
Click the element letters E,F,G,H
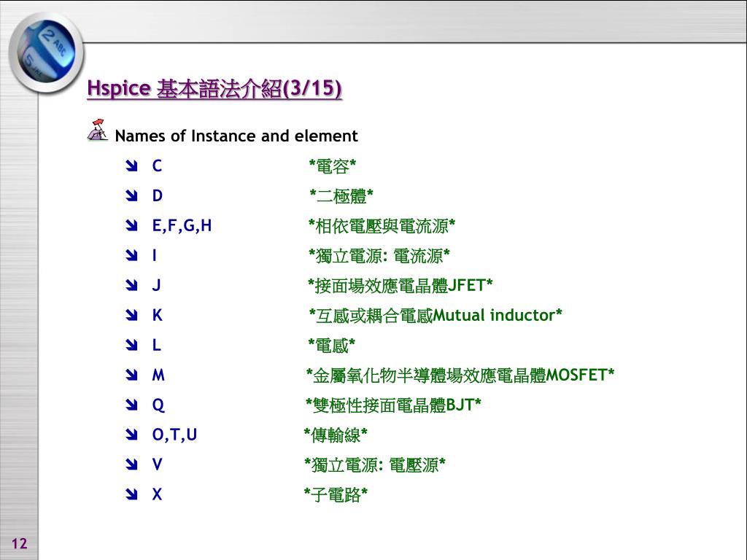(182, 226)
